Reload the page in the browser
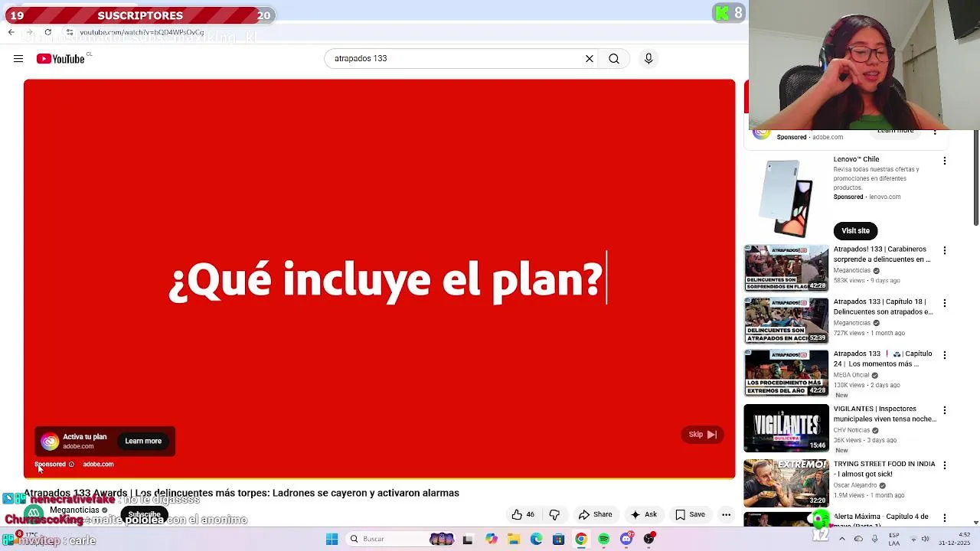Viewport: 980px width, 551px height. (47, 32)
